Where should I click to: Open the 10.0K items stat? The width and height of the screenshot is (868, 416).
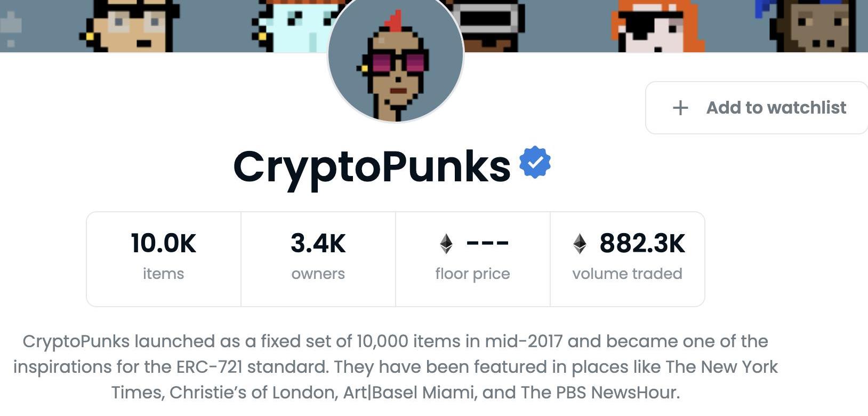[164, 259]
